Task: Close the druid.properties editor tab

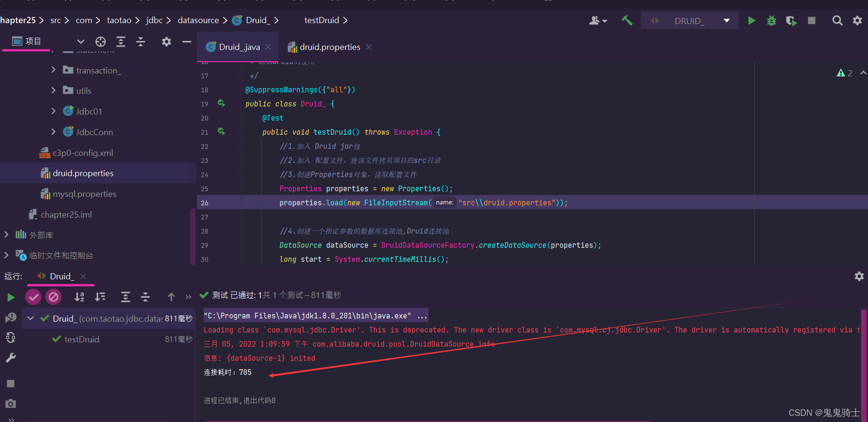Action: pyautogui.click(x=369, y=47)
